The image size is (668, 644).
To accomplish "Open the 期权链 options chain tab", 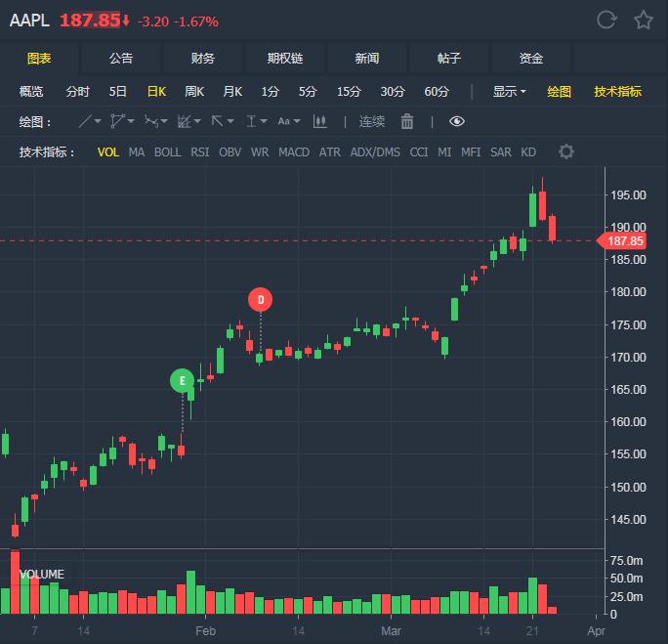I will pos(285,59).
